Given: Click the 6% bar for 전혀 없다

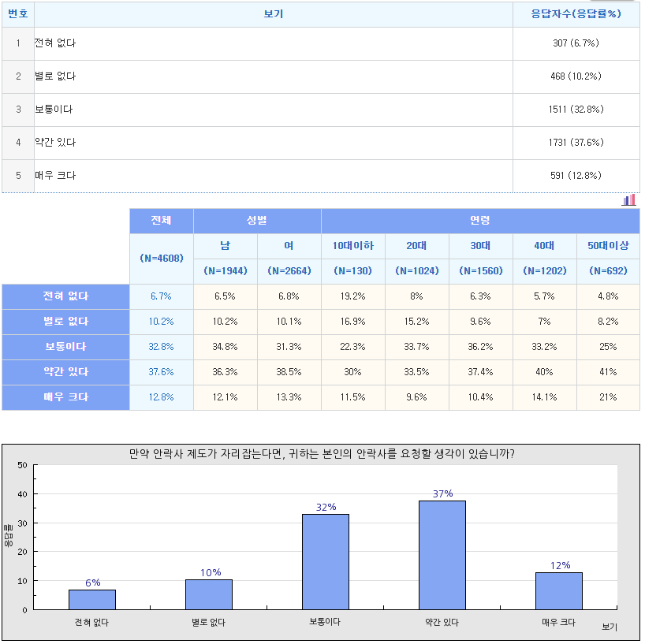Looking at the screenshot, I should point(92,600).
